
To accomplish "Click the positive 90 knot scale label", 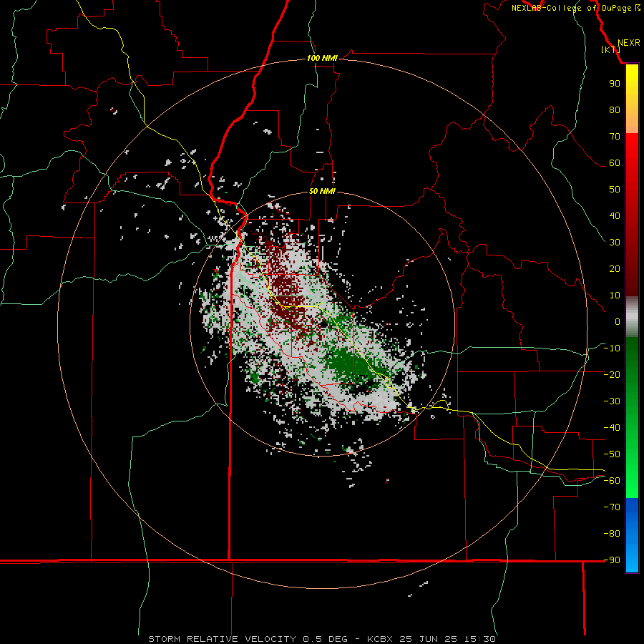I will [x=615, y=84].
